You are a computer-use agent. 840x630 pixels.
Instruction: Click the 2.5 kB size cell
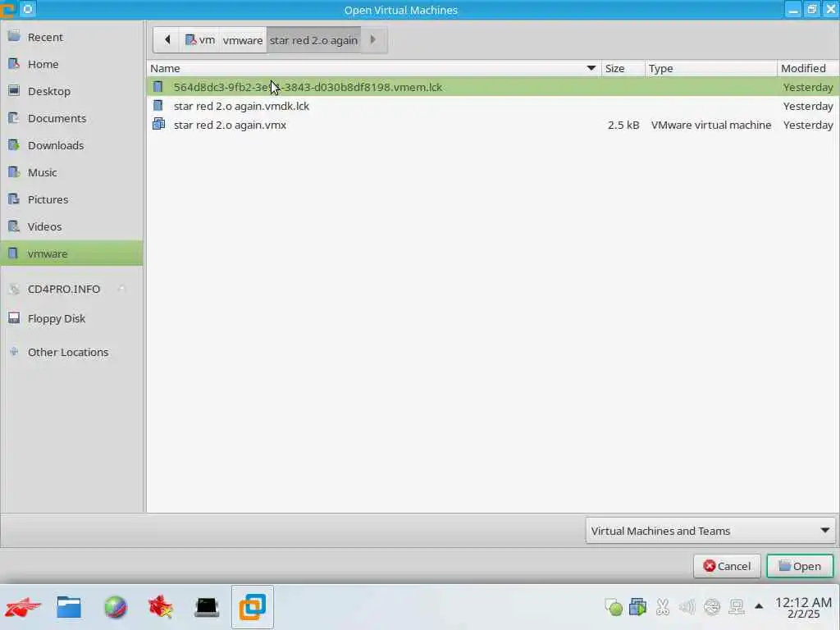pos(623,125)
